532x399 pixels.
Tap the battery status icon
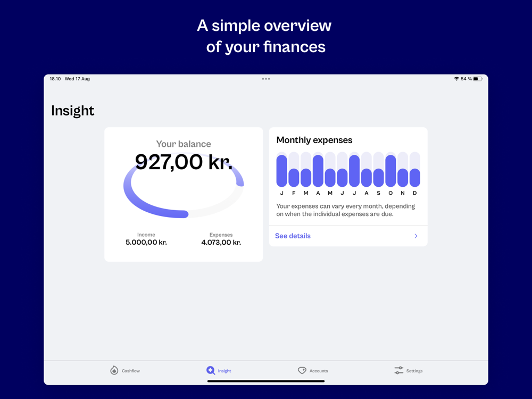coord(478,79)
